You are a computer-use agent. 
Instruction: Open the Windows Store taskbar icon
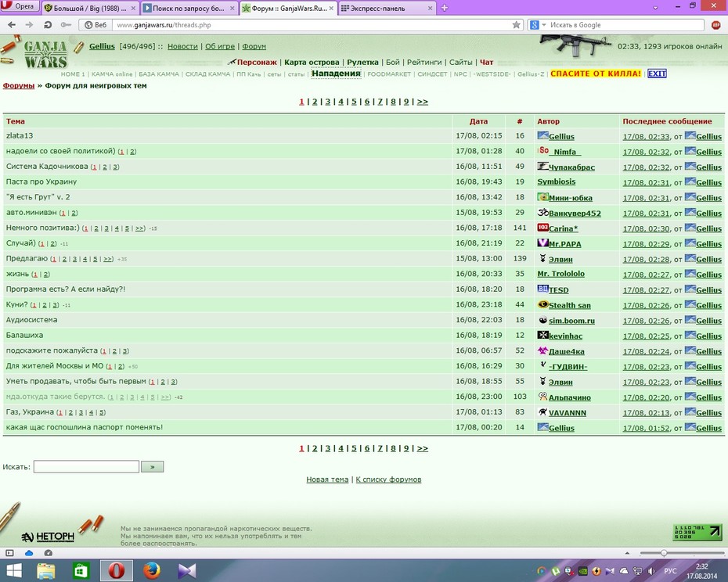coord(81,571)
